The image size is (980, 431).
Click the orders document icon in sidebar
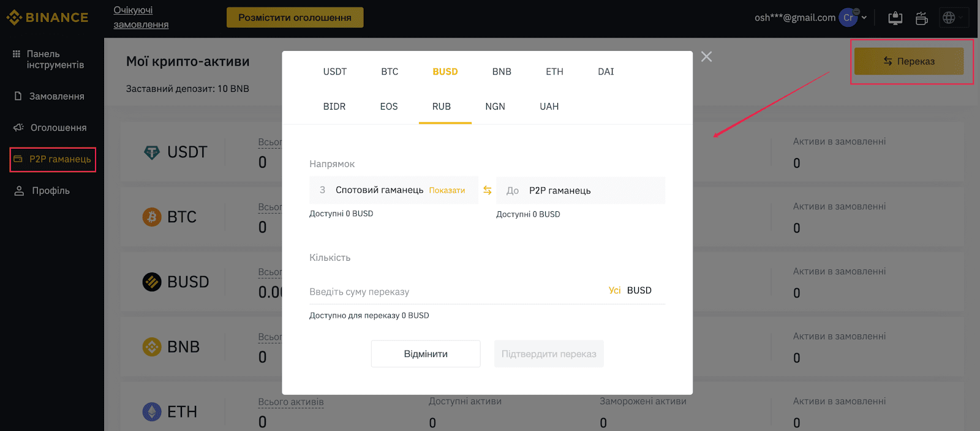tap(18, 96)
